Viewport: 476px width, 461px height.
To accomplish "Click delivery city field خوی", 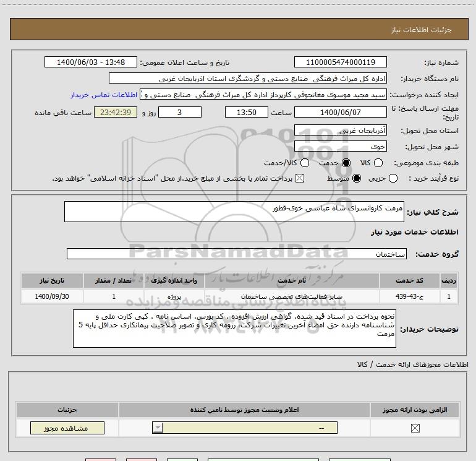I will coord(340,146).
